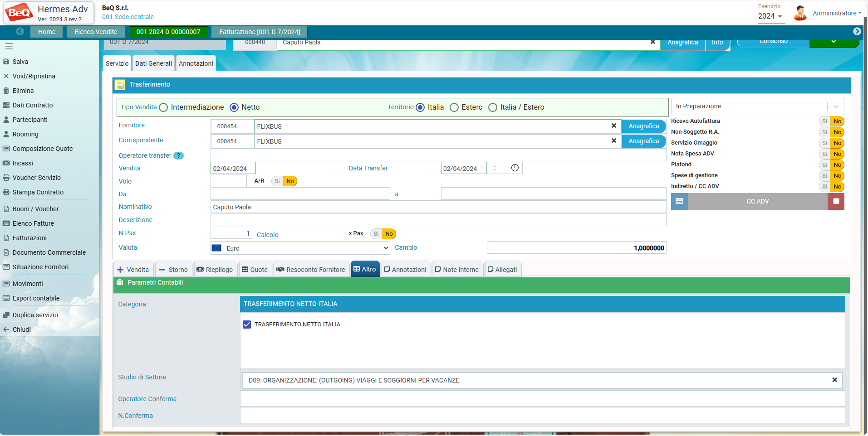Click the clock icon beside Data Transfer
The height and width of the screenshot is (436, 868).
coord(515,168)
